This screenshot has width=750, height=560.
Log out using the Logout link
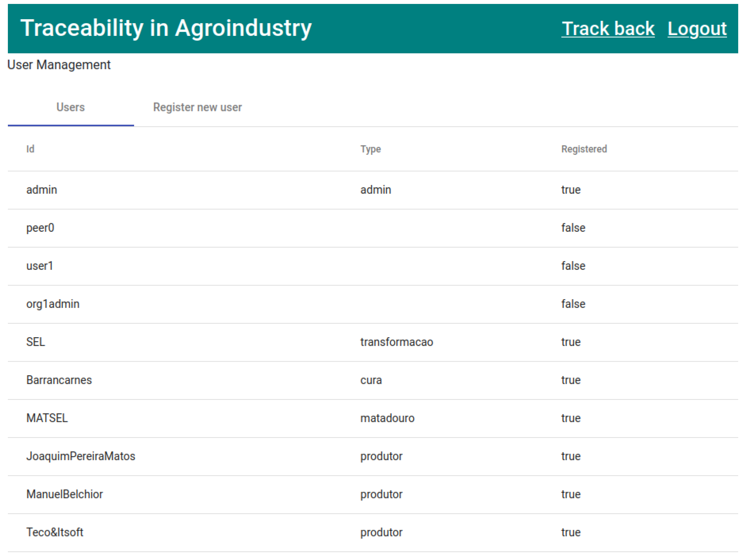[x=697, y=29]
